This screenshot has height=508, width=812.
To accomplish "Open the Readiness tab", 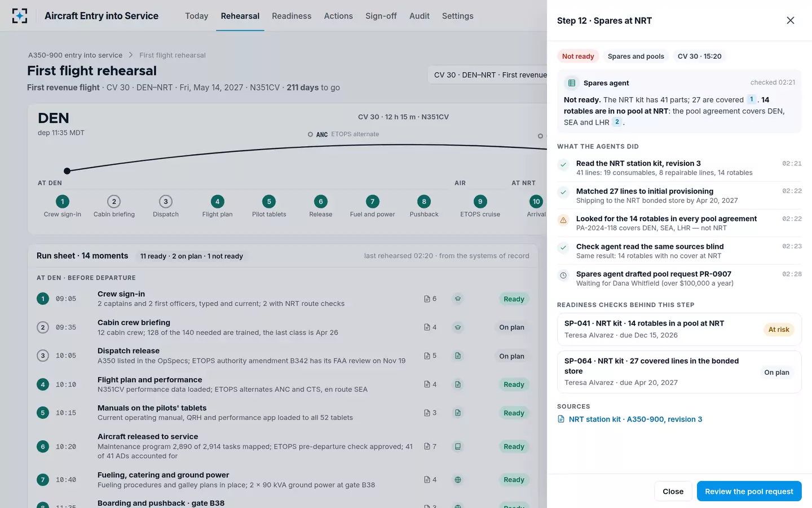I will point(292,16).
